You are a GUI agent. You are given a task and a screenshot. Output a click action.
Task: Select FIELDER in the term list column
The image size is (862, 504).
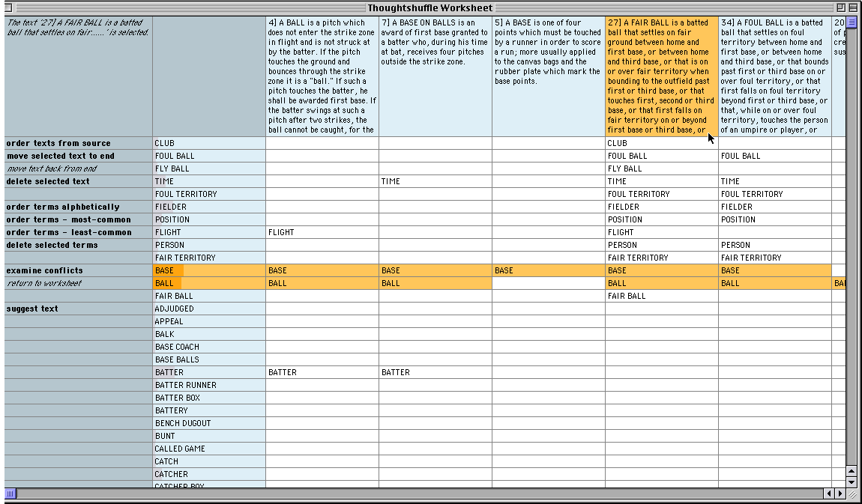[x=209, y=207]
